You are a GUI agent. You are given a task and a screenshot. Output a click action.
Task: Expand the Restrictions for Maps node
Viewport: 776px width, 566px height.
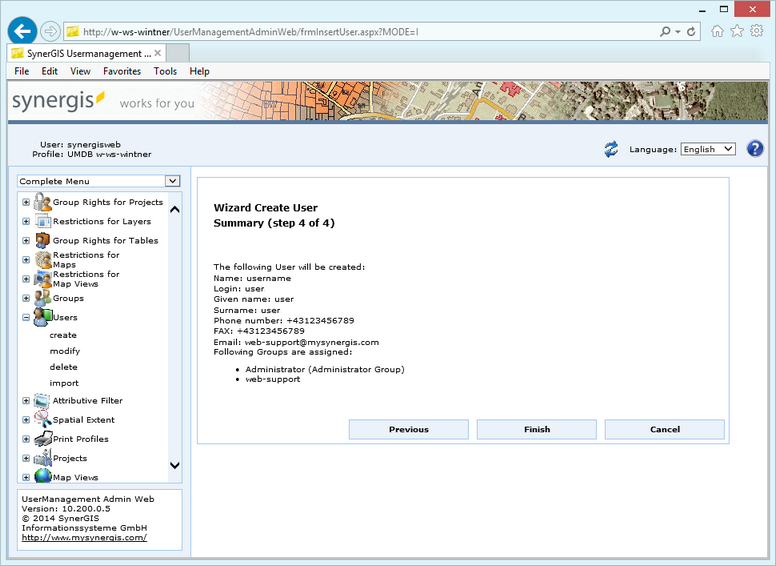point(26,260)
